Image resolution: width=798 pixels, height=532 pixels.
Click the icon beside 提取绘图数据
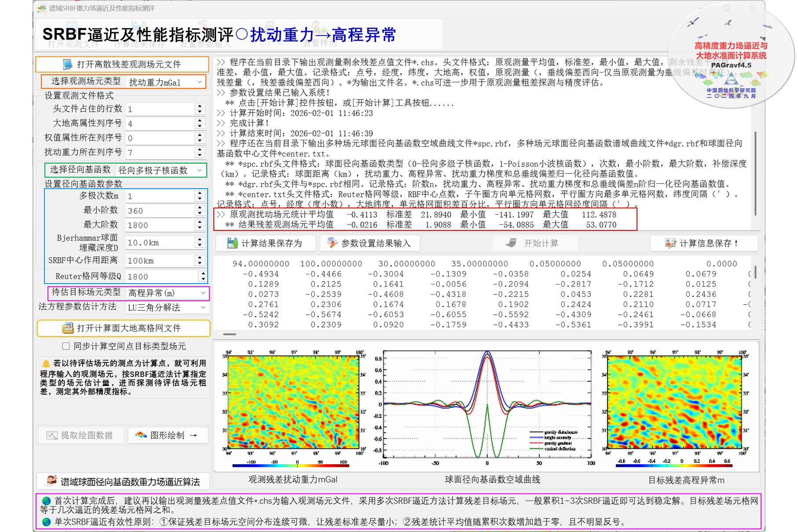coord(52,435)
